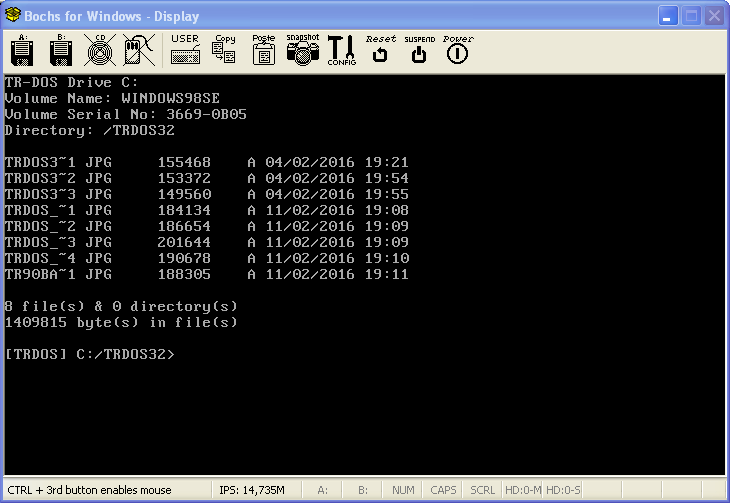730x503 pixels.
Task: Click the TR-DOS command prompt line
Action: pos(90,354)
